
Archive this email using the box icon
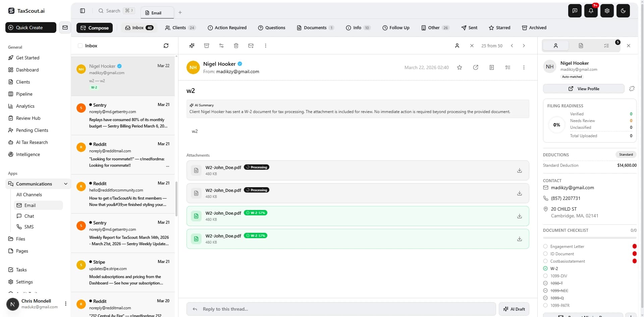pos(207,46)
